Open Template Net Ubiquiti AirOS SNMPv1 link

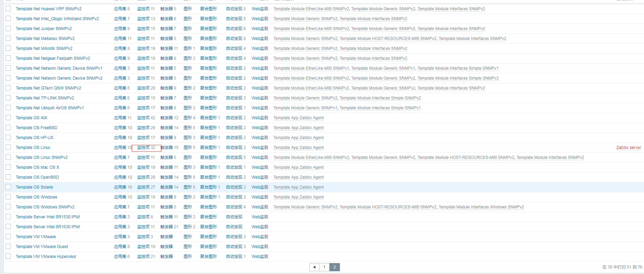50,108
